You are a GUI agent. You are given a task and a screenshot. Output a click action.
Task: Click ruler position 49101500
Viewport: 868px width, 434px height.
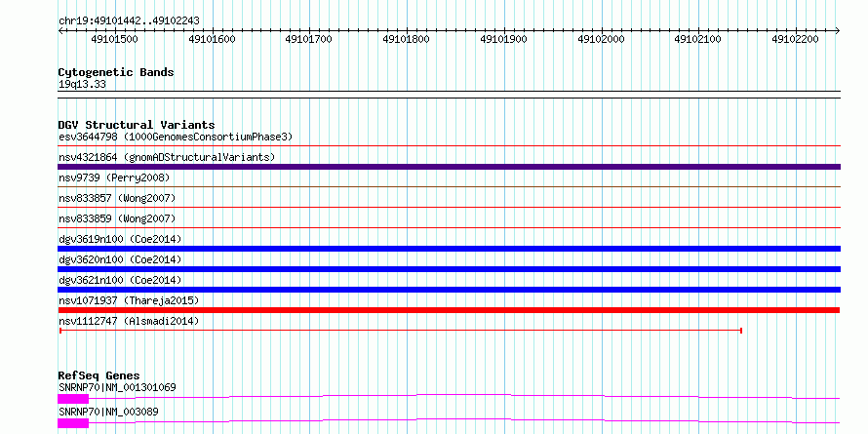tap(114, 39)
